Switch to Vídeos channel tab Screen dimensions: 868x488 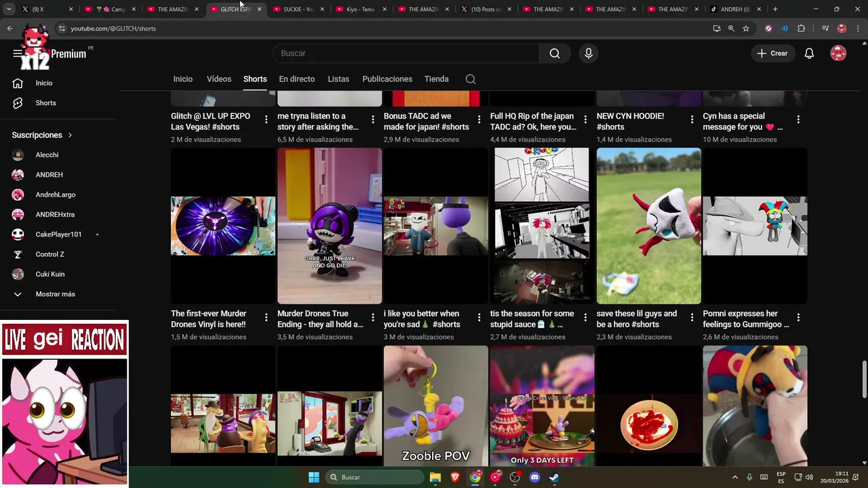[x=219, y=79]
